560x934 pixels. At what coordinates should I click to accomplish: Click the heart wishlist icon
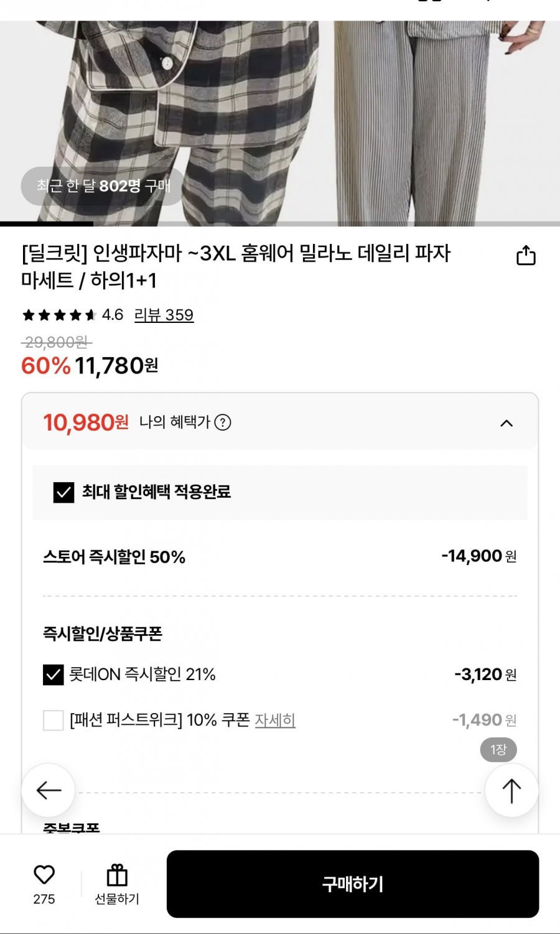tap(44, 875)
